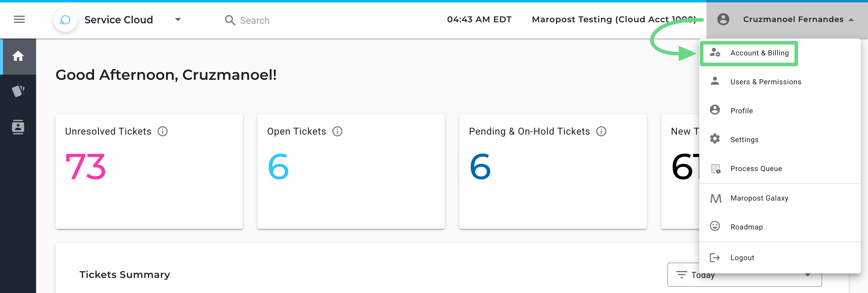Image resolution: width=868 pixels, height=293 pixels.
Task: Show info for Pending & On-Hold Tickets
Action: pyautogui.click(x=601, y=131)
